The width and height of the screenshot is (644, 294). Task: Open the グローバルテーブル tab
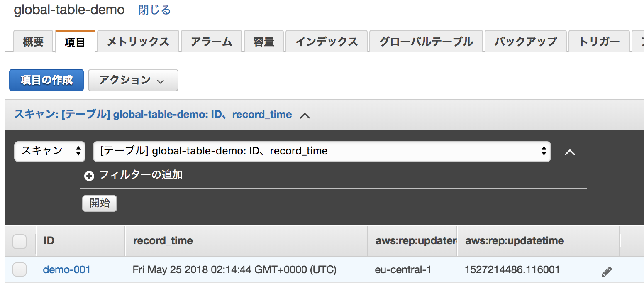(x=426, y=42)
